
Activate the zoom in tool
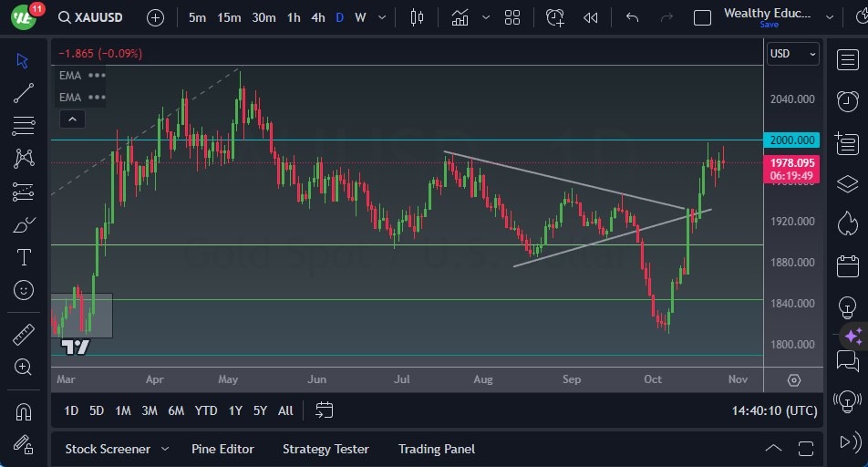[x=24, y=367]
